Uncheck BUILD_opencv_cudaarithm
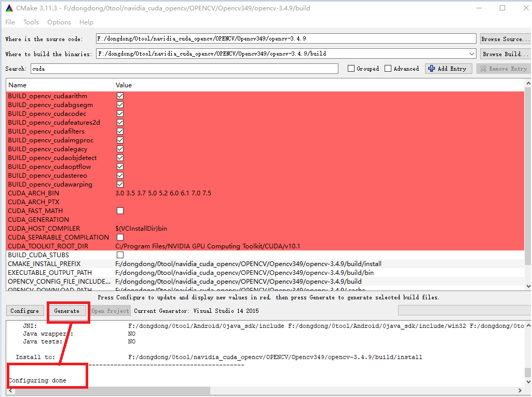This screenshot has width=532, height=397. (x=120, y=96)
